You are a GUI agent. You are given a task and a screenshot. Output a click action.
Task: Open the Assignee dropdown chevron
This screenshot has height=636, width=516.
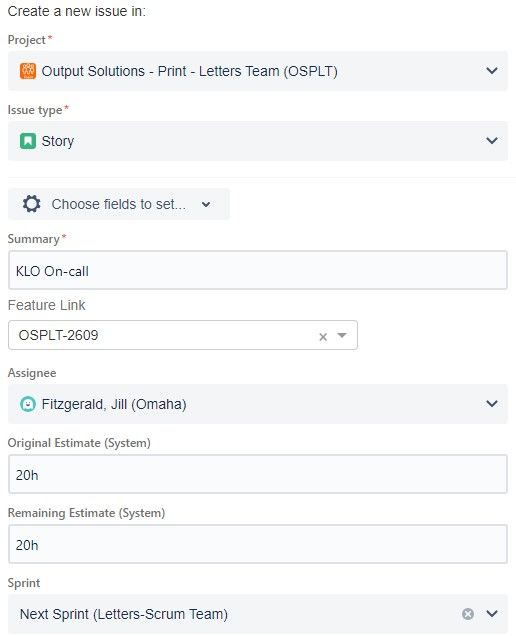coord(492,404)
